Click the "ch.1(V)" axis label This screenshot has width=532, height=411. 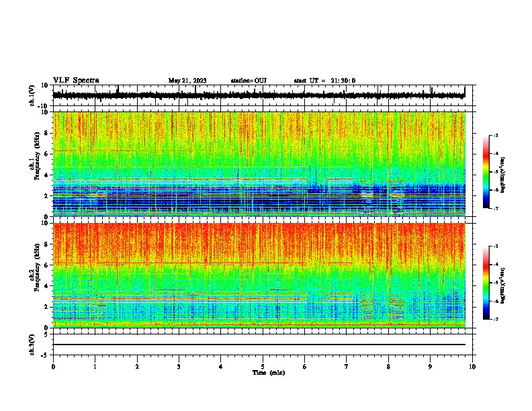(x=32, y=95)
